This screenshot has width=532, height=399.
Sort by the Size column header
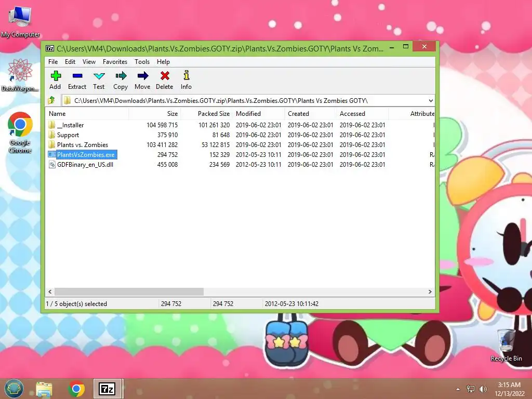pos(155,114)
